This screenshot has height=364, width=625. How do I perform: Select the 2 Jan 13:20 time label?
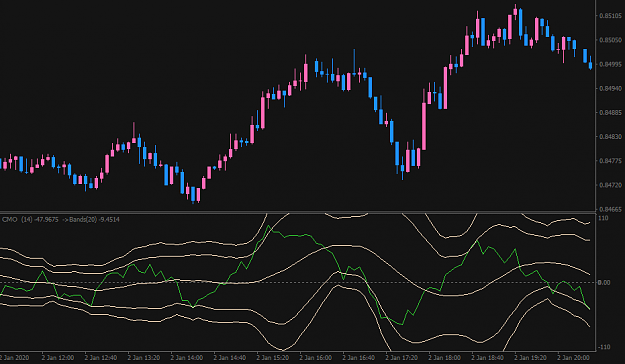click(144, 358)
